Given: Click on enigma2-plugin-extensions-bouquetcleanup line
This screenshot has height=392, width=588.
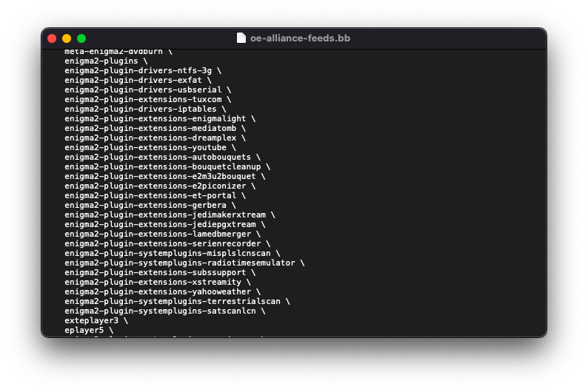Looking at the screenshot, I should [163, 166].
